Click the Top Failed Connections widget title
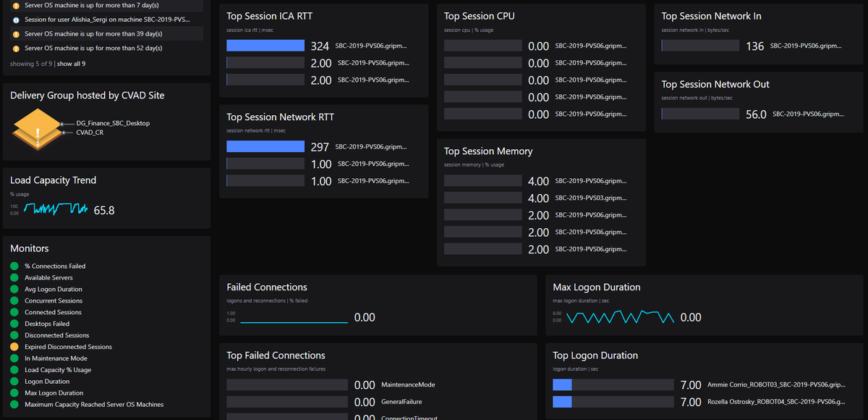 [276, 356]
